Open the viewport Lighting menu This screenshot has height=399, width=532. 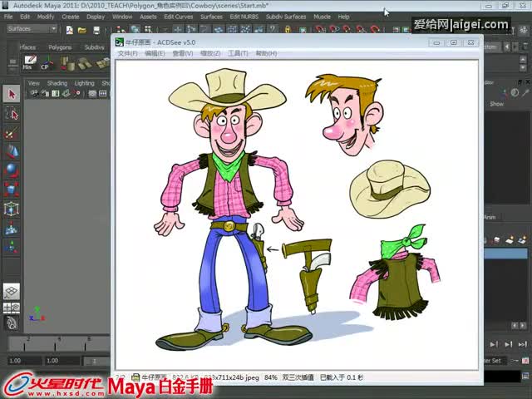(x=84, y=83)
